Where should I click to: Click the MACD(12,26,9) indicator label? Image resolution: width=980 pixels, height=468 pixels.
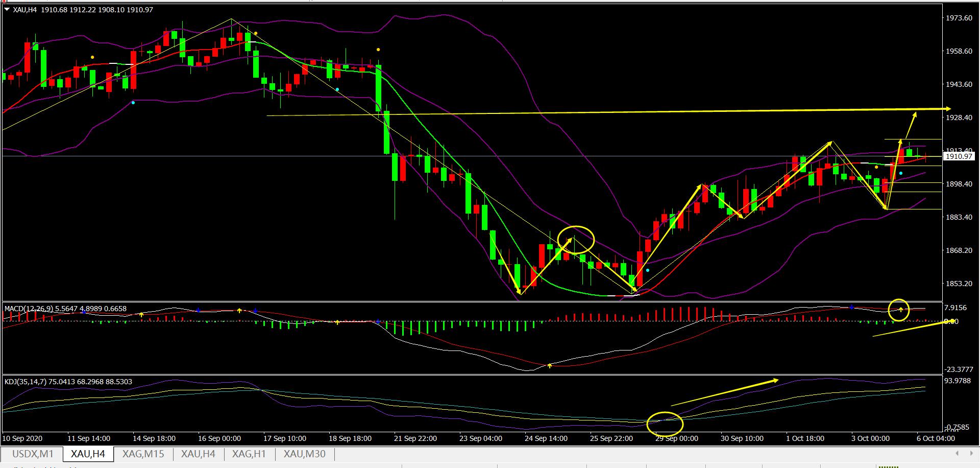click(x=65, y=309)
